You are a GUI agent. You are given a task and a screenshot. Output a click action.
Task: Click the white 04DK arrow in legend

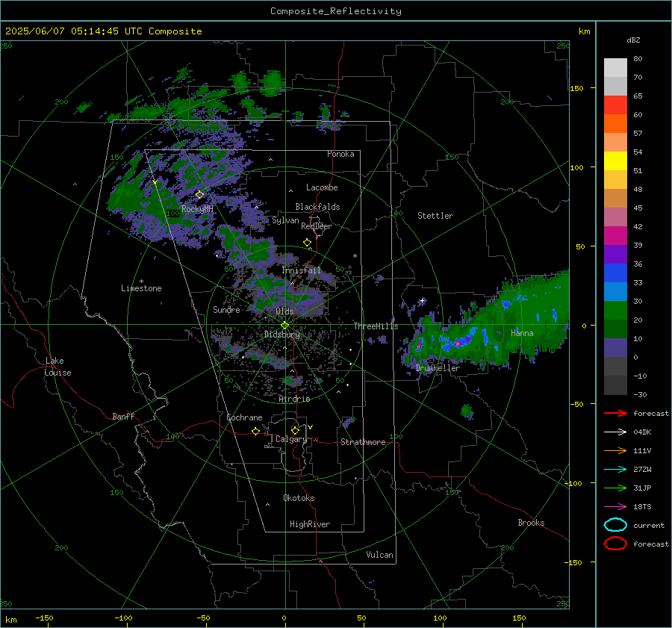[x=615, y=432]
